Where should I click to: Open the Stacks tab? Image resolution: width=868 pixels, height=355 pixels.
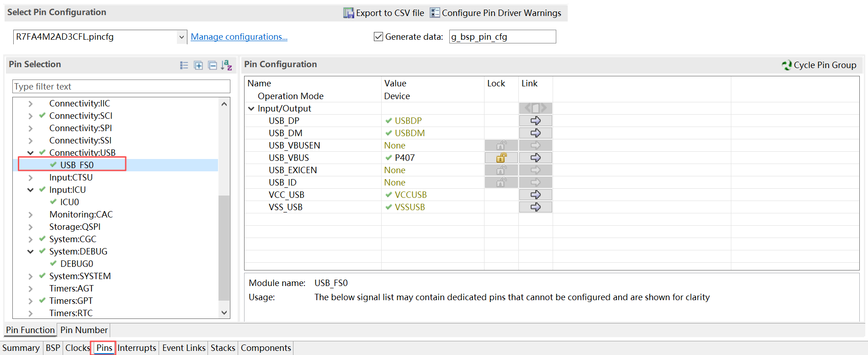pyautogui.click(x=223, y=348)
